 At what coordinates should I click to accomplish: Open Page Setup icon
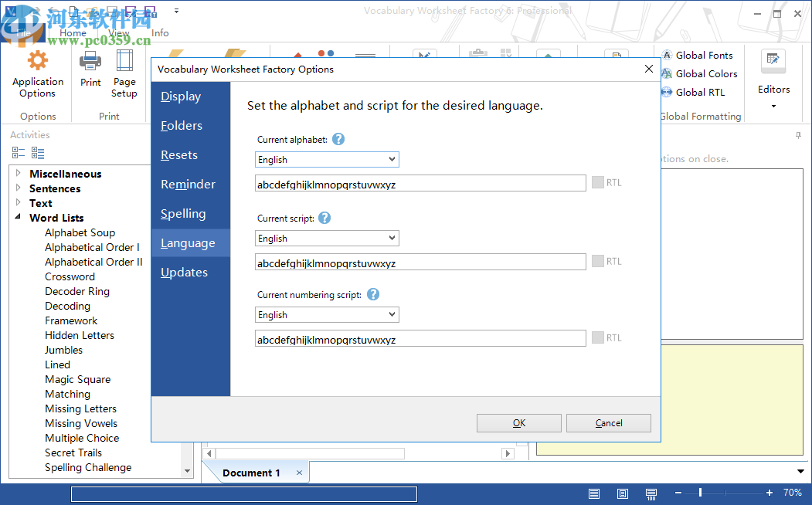point(124,60)
